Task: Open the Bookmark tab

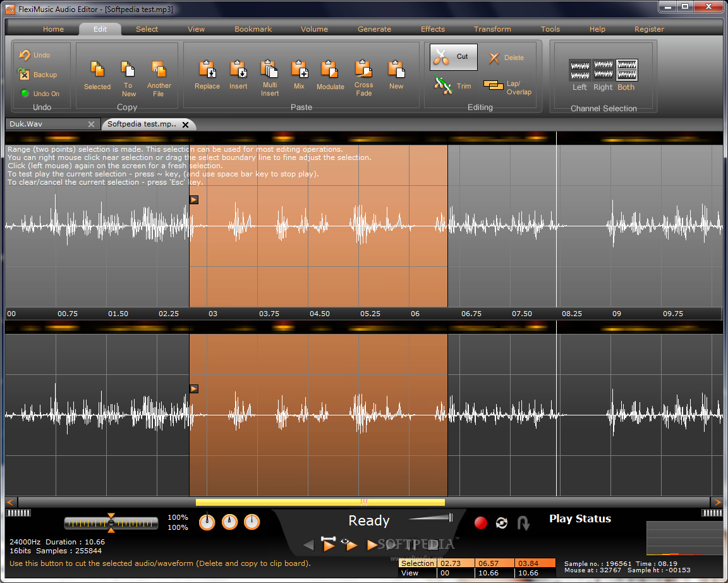Action: click(253, 29)
